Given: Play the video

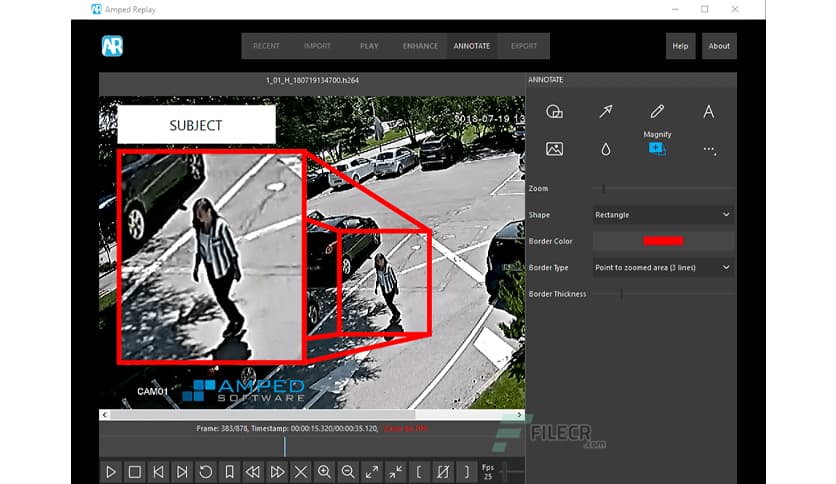Looking at the screenshot, I should click(111, 472).
